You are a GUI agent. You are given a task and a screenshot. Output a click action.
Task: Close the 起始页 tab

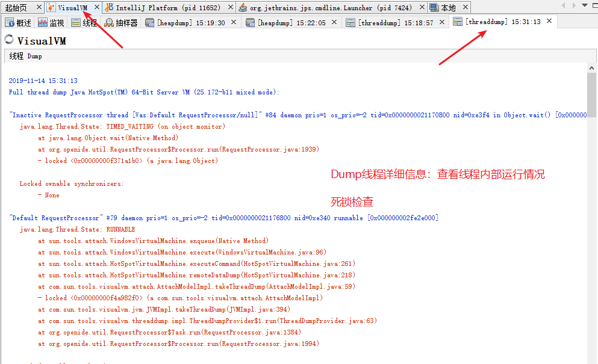pyautogui.click(x=39, y=7)
